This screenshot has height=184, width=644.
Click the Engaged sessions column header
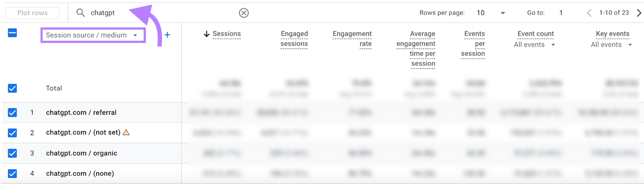tap(294, 39)
